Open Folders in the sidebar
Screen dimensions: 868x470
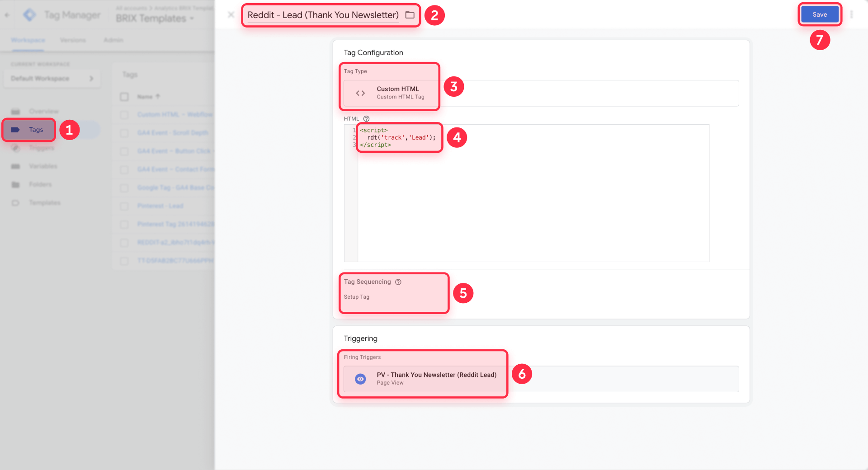point(40,184)
